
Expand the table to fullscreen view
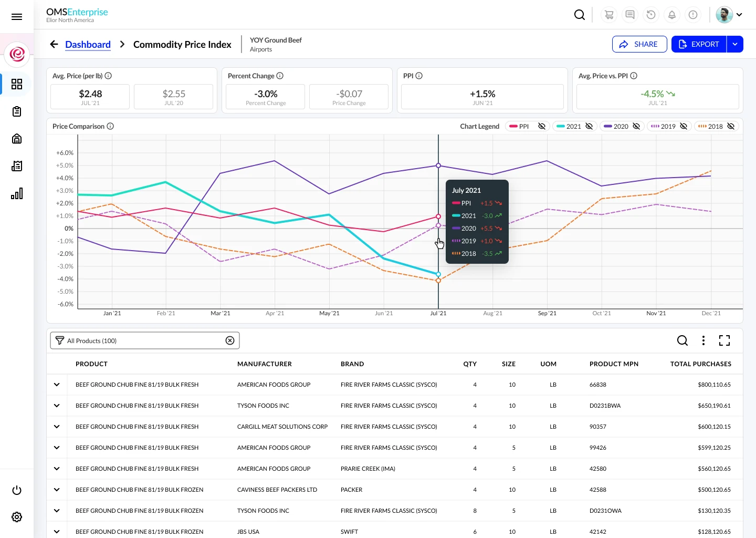[x=724, y=340]
